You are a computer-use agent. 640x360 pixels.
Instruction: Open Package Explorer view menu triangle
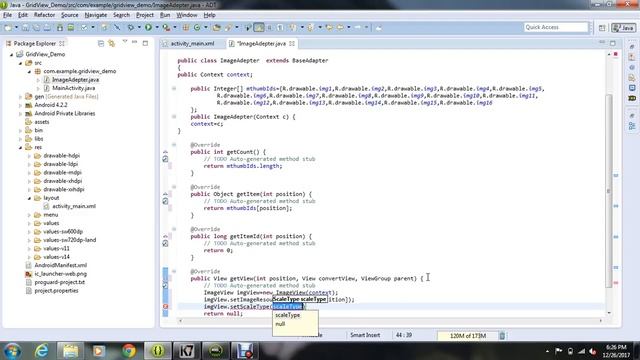[124, 42]
